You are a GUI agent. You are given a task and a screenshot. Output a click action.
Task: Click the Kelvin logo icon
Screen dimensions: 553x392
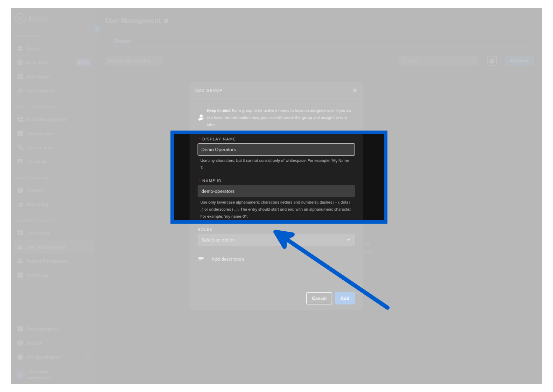pos(21,18)
